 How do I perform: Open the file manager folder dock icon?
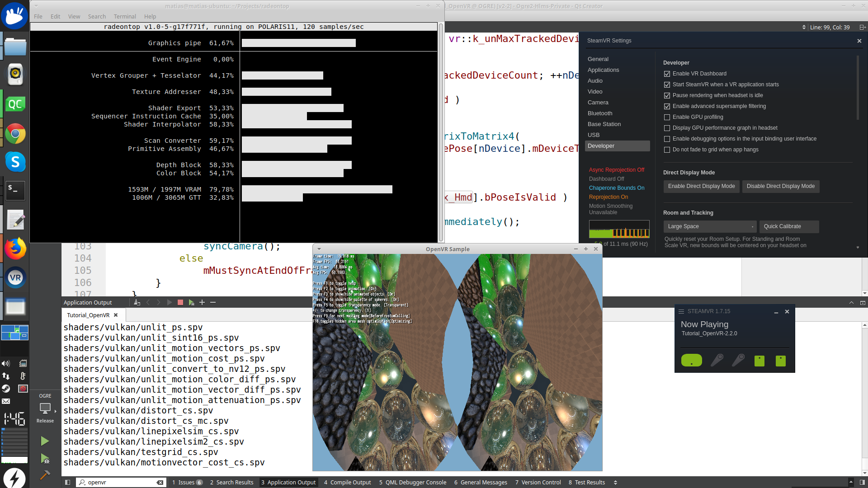point(15,47)
